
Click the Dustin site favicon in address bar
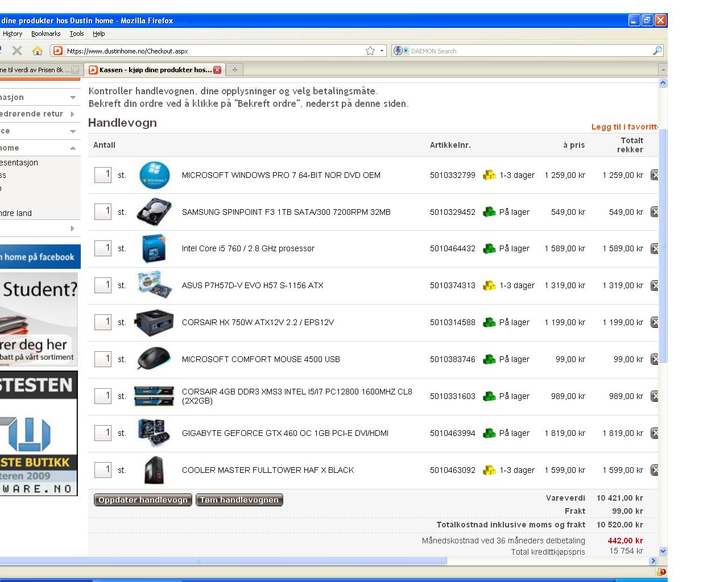click(57, 51)
